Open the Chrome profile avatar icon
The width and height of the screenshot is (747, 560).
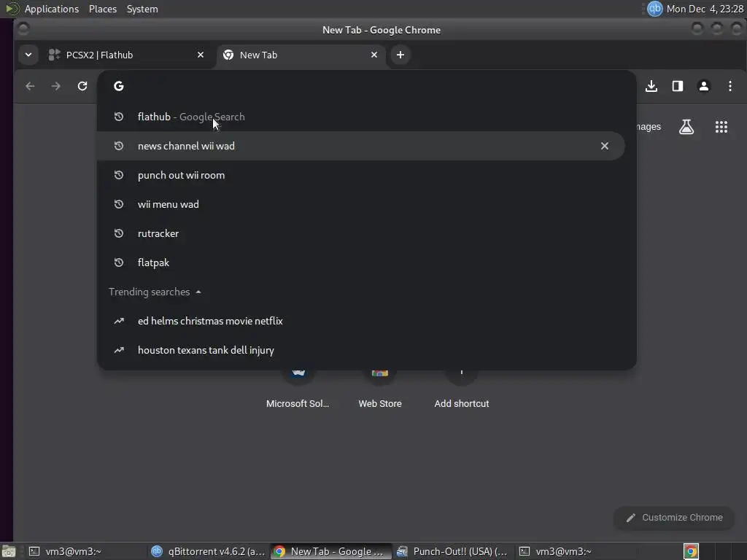(704, 86)
